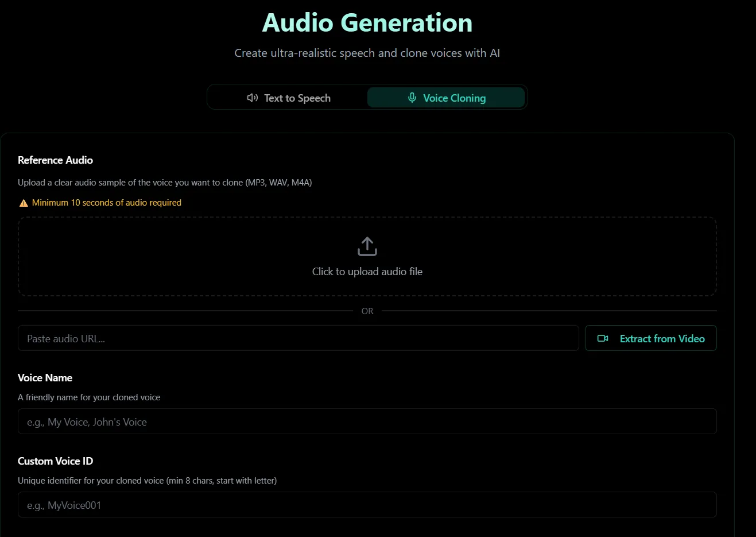Select the Voice Cloning tab
756x537 pixels.
[446, 98]
